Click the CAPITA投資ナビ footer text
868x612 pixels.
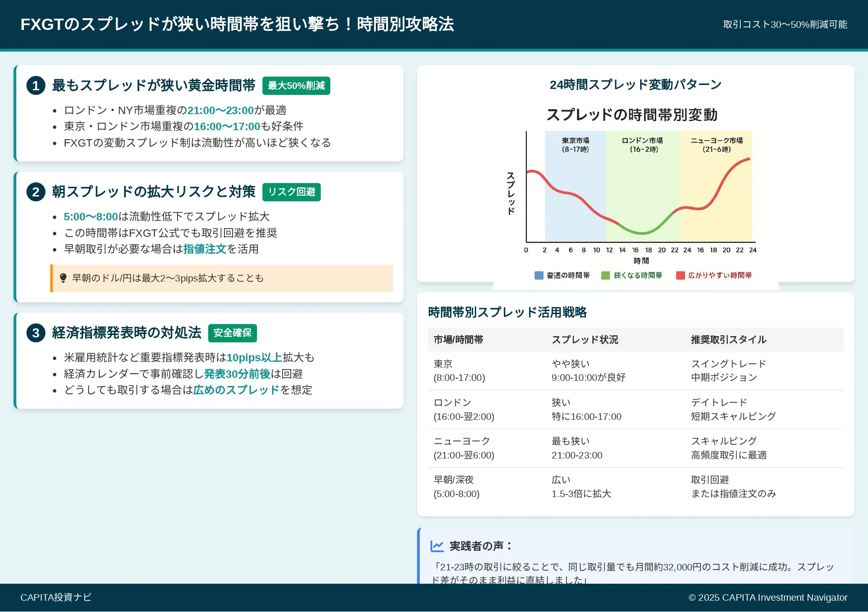tap(56, 597)
